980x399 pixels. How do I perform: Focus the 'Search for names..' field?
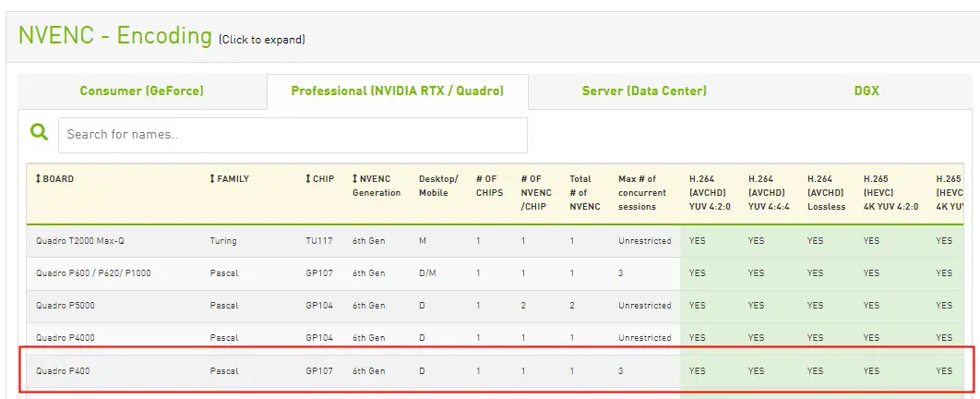point(293,135)
